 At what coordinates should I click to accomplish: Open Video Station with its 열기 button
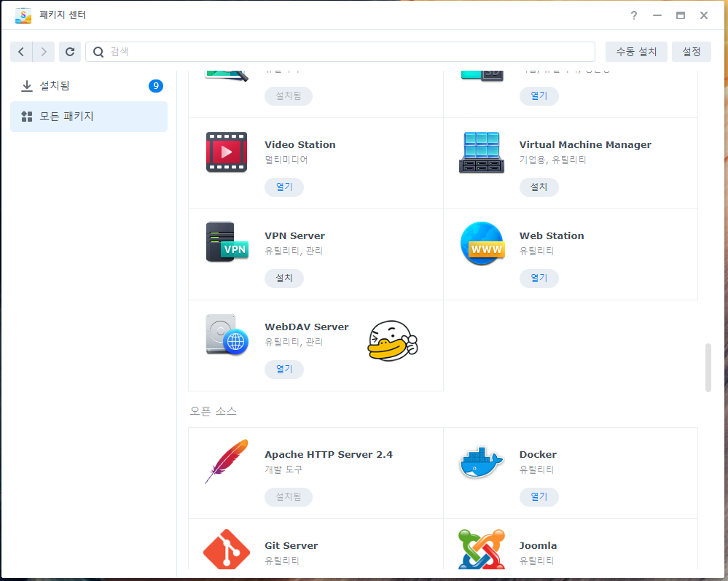point(284,187)
